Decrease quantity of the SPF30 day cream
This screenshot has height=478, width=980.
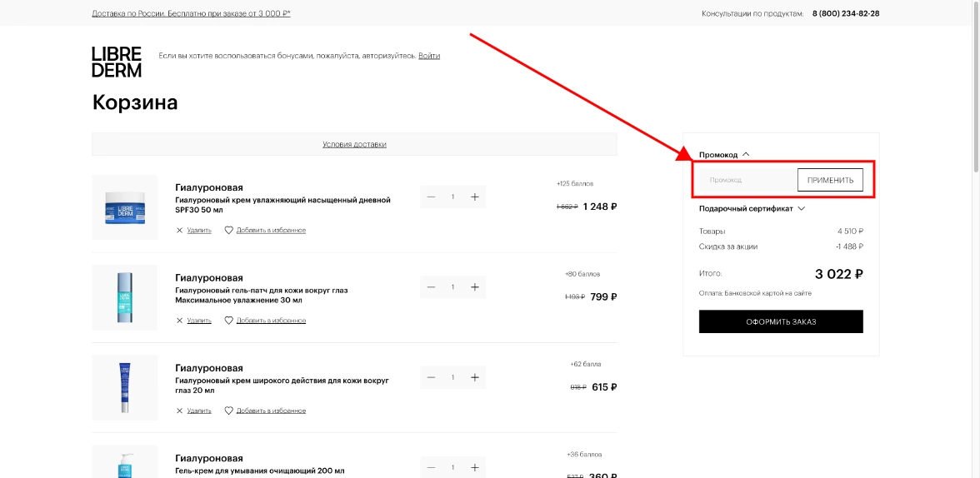click(x=431, y=197)
